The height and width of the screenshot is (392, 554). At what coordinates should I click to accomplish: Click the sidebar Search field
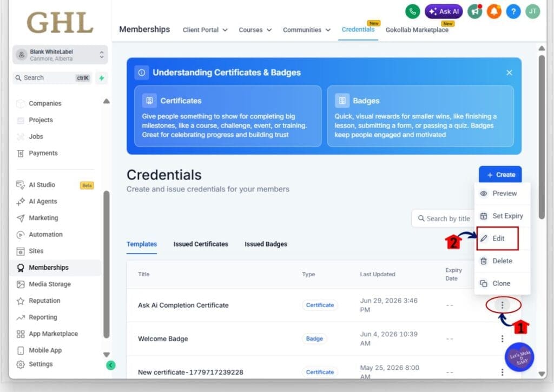click(52, 78)
